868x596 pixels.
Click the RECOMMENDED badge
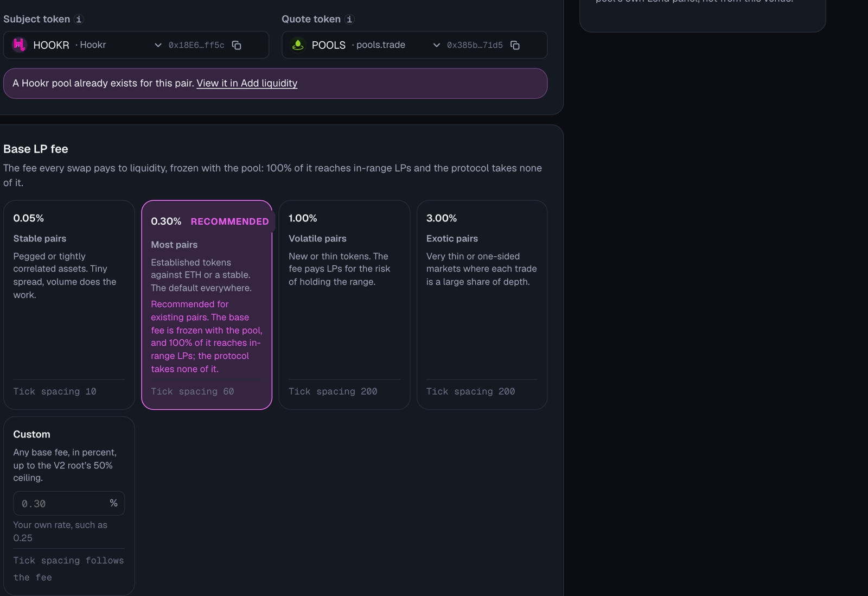click(x=230, y=221)
